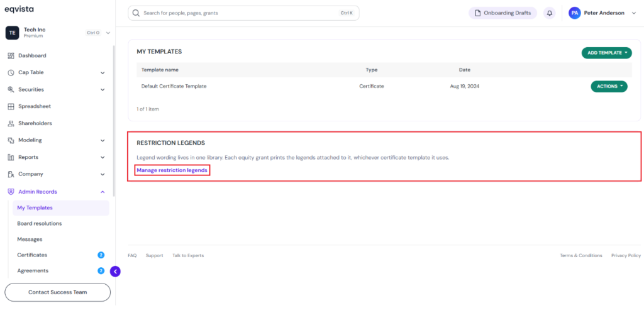
Task: Click the PA user avatar
Action: pyautogui.click(x=575, y=13)
